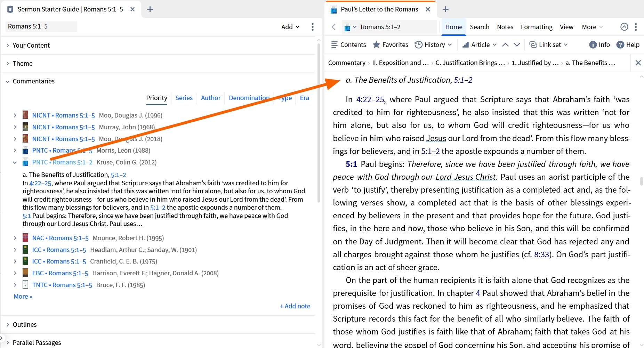Click the guide panel vertical scrollbar
The width and height of the screenshot is (644, 348).
(x=319, y=122)
